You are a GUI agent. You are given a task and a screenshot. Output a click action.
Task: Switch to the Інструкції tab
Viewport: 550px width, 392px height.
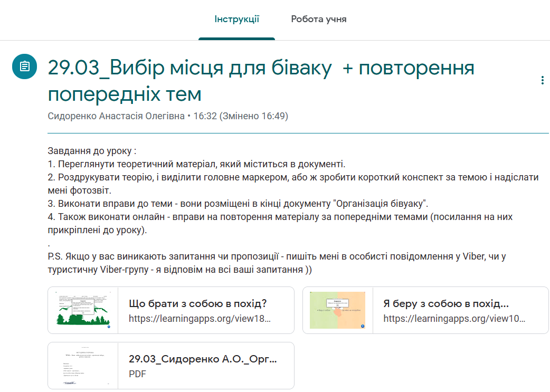237,20
